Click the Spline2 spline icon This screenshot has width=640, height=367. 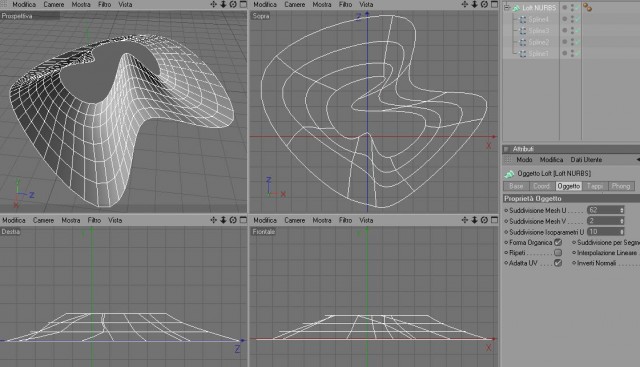522,42
